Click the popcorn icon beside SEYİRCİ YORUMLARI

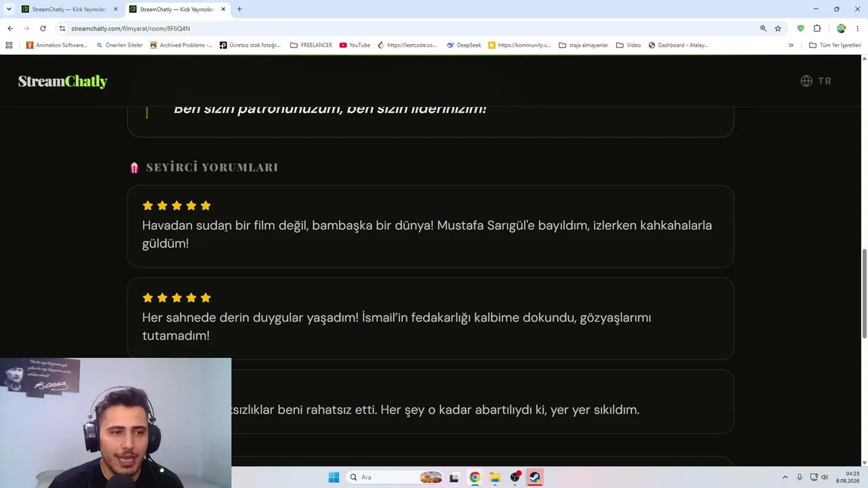[134, 167]
